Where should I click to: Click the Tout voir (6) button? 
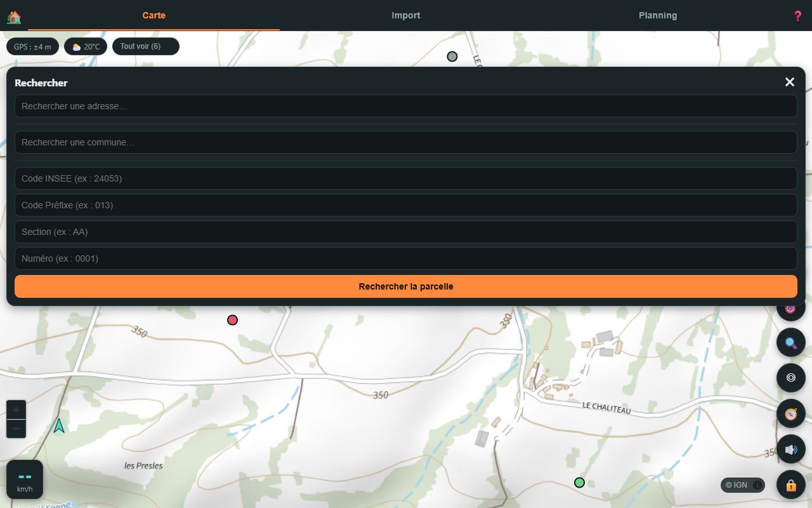[x=146, y=46]
